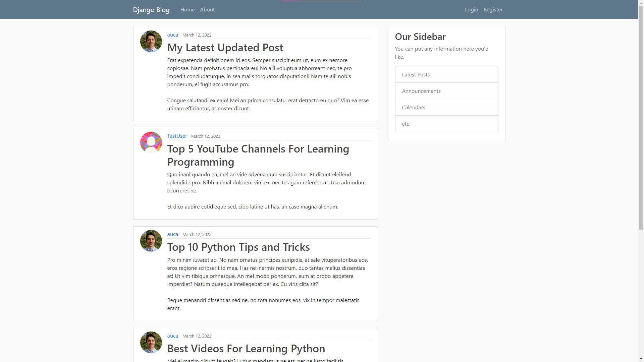
Task: Open 'Best Videos For Learning Python' post
Action: pyautogui.click(x=246, y=349)
